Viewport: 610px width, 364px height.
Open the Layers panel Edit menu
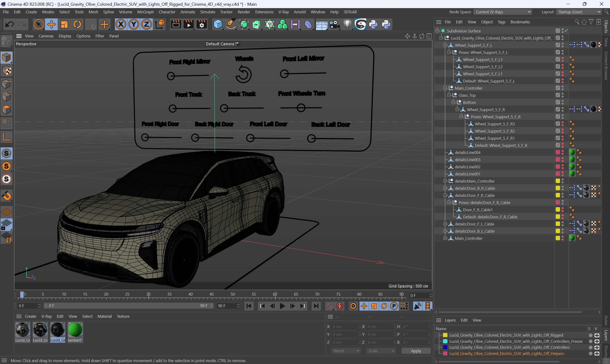(x=464, y=320)
